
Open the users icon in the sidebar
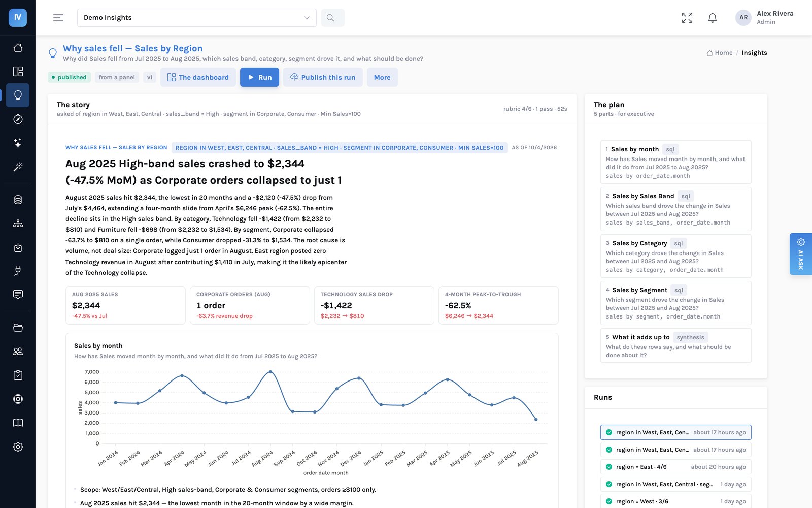(18, 352)
